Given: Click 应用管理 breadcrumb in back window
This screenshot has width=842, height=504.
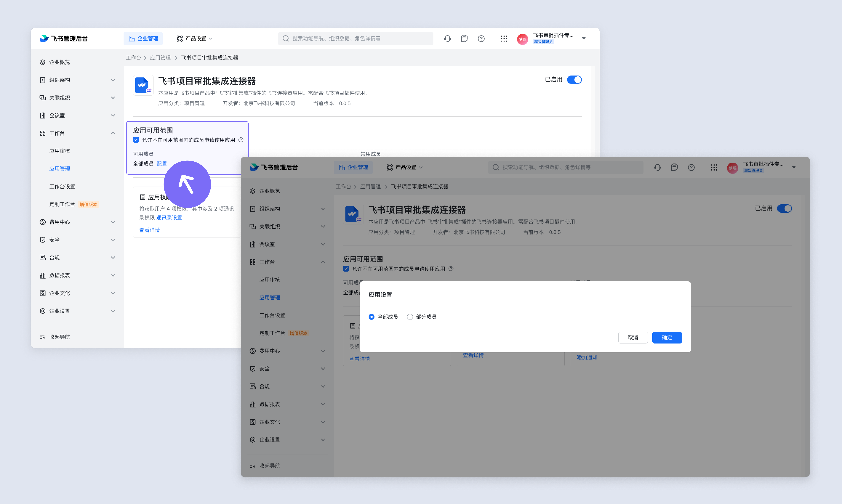Looking at the screenshot, I should click(x=160, y=58).
